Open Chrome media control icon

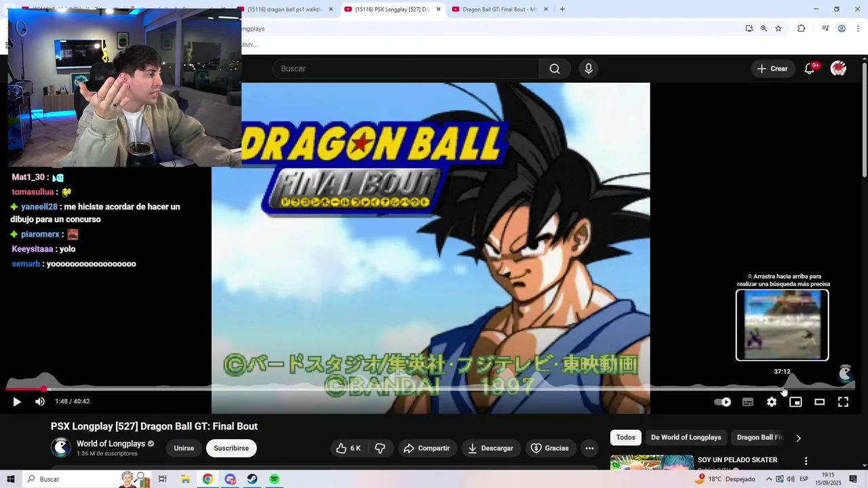825,28
